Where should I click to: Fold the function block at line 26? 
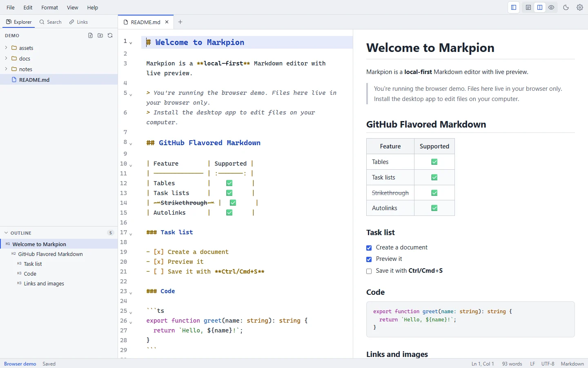pos(131,322)
